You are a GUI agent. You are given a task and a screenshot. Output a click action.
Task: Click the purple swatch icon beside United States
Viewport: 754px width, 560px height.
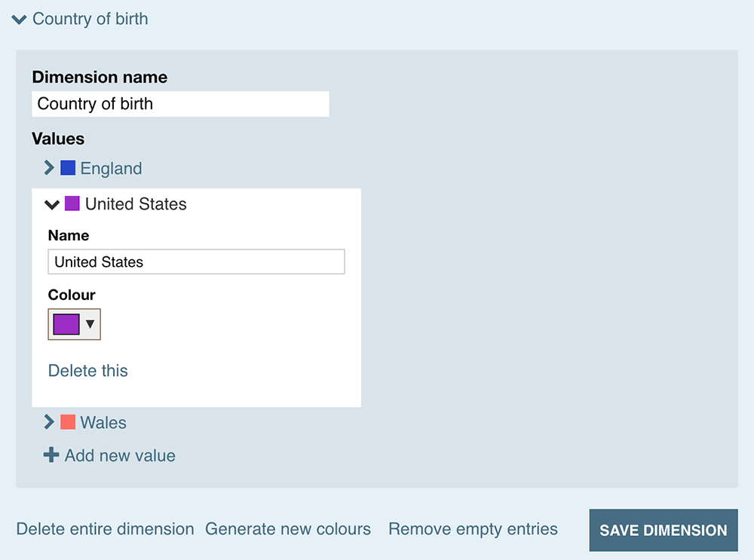72,203
